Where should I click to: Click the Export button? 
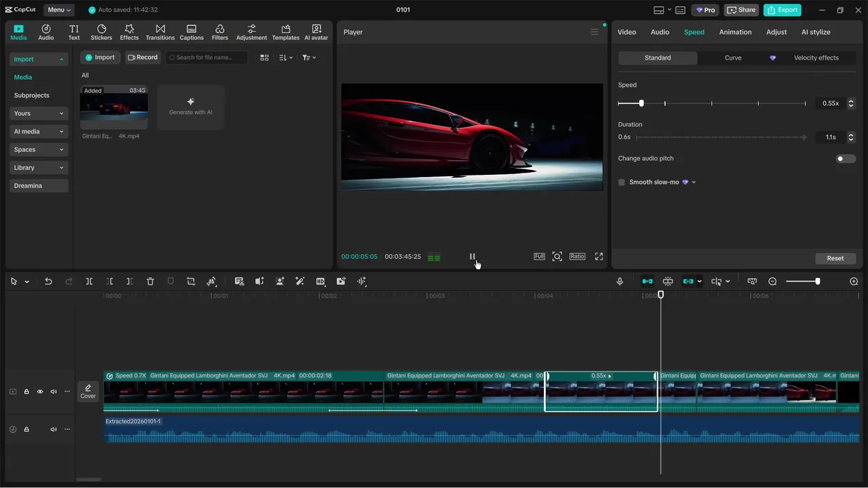click(x=782, y=9)
